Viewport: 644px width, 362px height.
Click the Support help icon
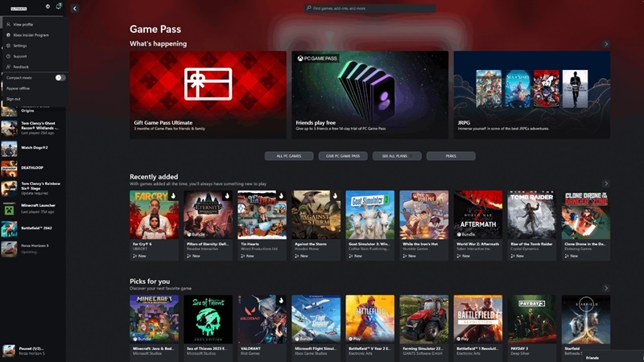[8, 56]
